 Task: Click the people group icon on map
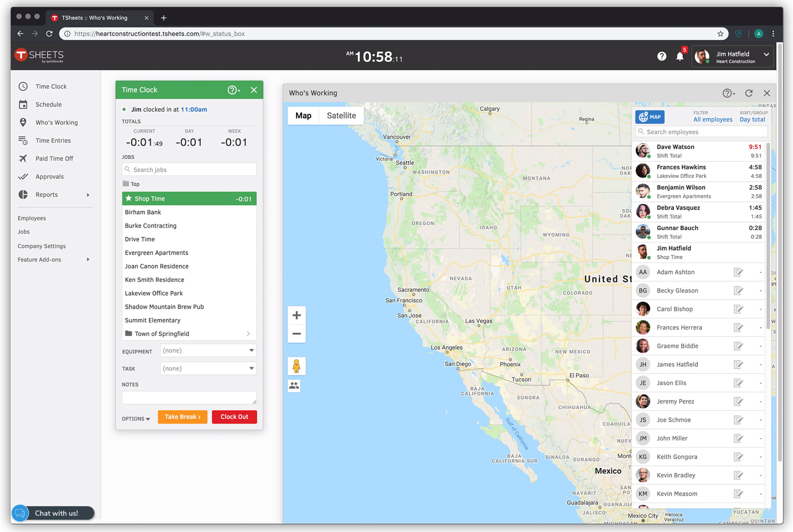click(294, 386)
